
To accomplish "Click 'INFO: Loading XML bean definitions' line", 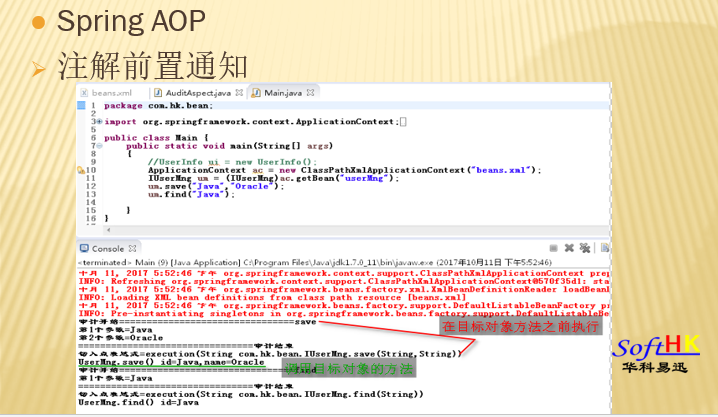I will pos(272,298).
